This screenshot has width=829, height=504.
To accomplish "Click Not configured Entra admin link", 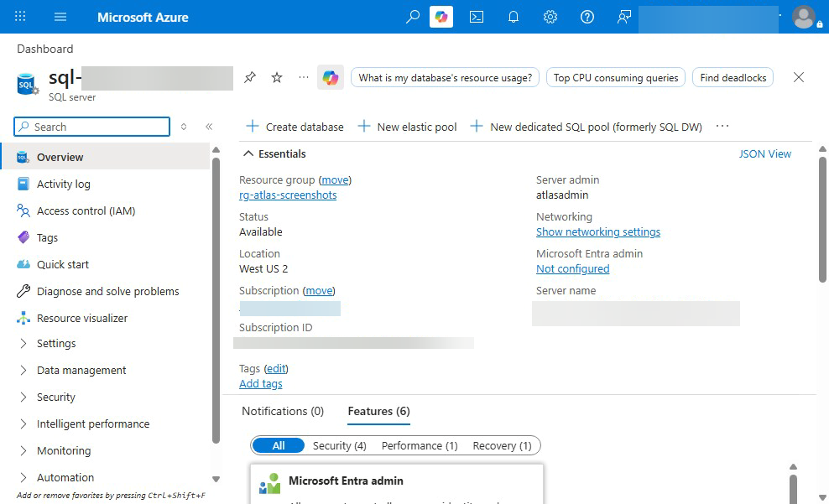I will 572,269.
